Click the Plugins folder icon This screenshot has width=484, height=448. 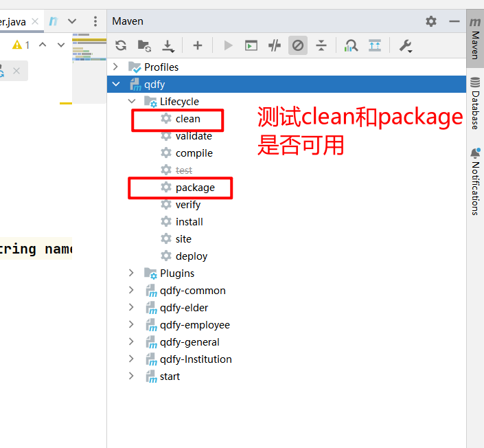tap(150, 273)
